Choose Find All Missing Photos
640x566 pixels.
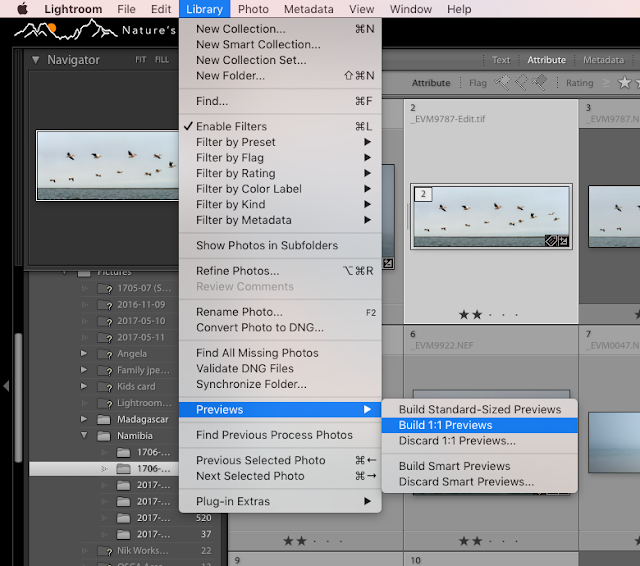click(x=280, y=353)
